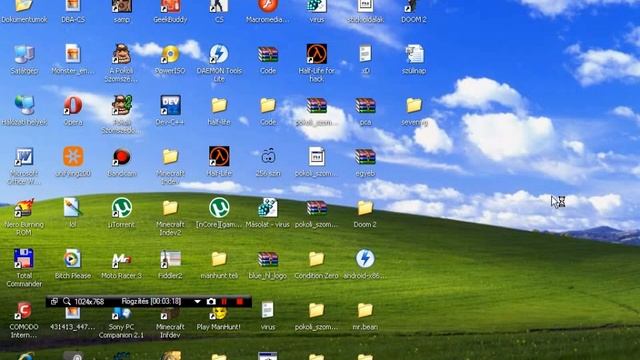
Task: Launch the Dev-C++ shortcut
Action: [x=170, y=106]
